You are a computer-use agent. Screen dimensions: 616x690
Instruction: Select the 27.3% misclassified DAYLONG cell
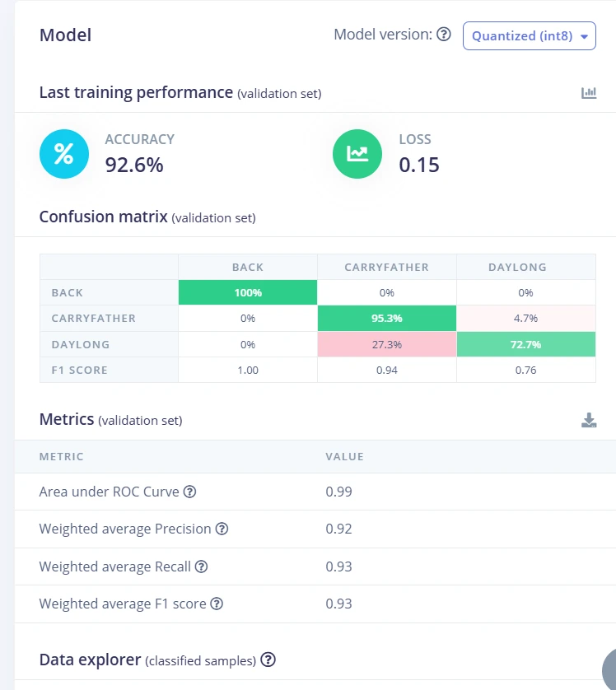click(x=387, y=344)
